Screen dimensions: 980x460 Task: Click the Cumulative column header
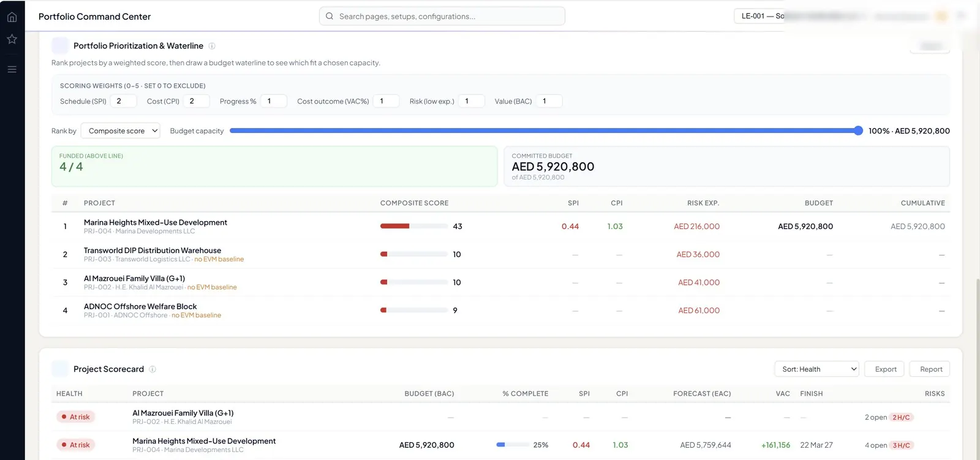923,203
